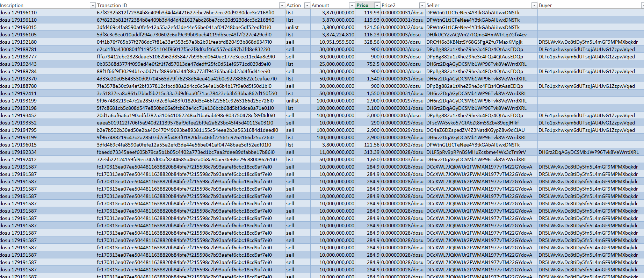The image size is (644, 278).
Task: Open the Inscription column filter dropdown
Action: [93, 5]
